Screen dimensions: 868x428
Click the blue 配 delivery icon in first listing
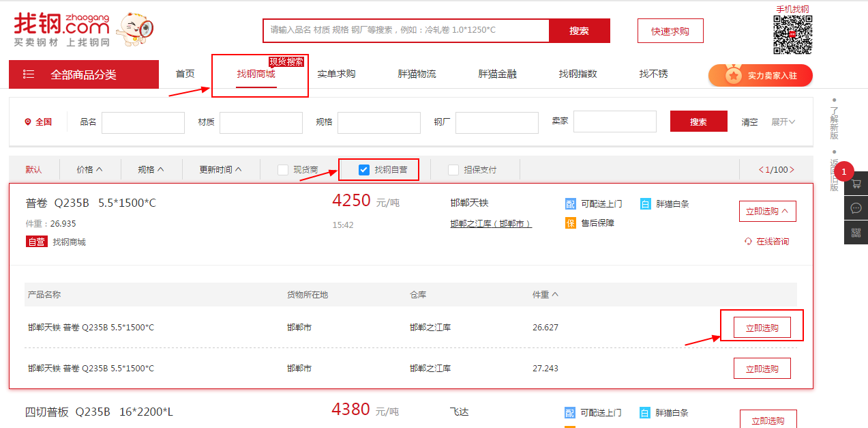point(570,204)
